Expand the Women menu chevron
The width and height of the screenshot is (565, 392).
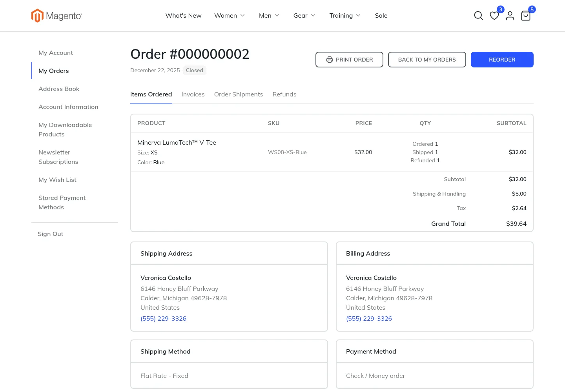coord(242,15)
